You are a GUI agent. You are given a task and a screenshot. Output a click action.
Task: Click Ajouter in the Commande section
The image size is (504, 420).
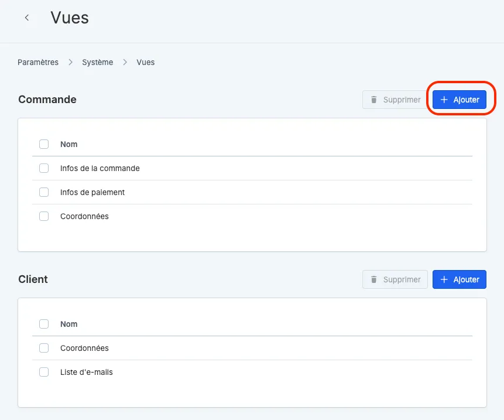(460, 100)
